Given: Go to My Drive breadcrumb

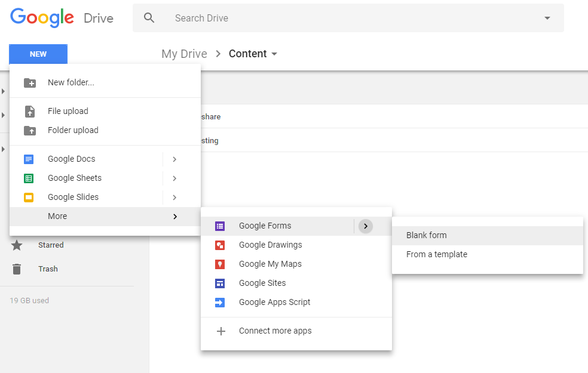Looking at the screenshot, I should click(x=184, y=54).
